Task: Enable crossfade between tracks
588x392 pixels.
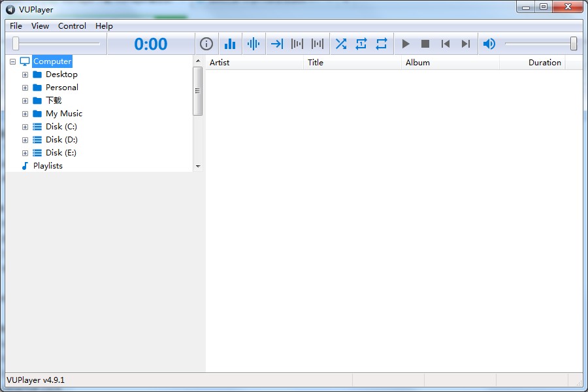Action: pos(276,44)
